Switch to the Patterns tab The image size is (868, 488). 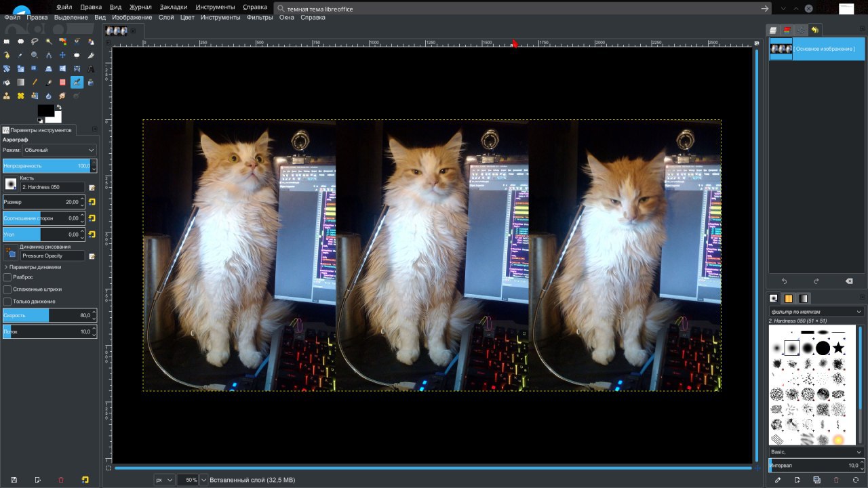click(x=788, y=298)
